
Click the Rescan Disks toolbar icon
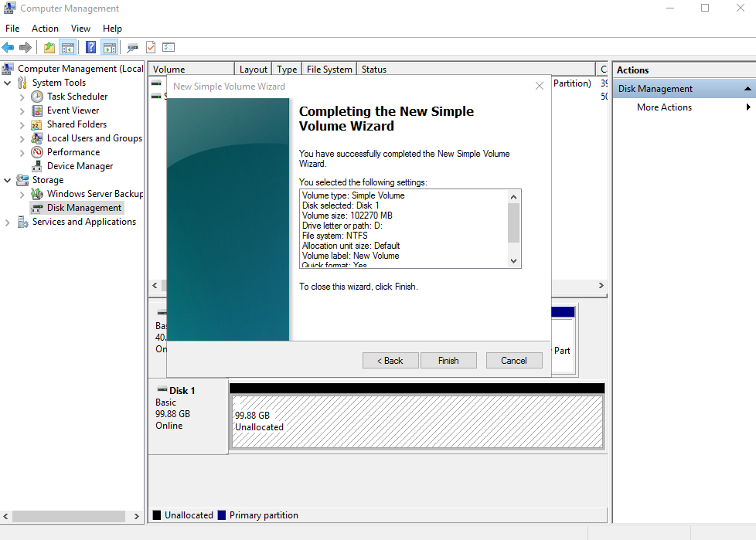pyautogui.click(x=133, y=48)
